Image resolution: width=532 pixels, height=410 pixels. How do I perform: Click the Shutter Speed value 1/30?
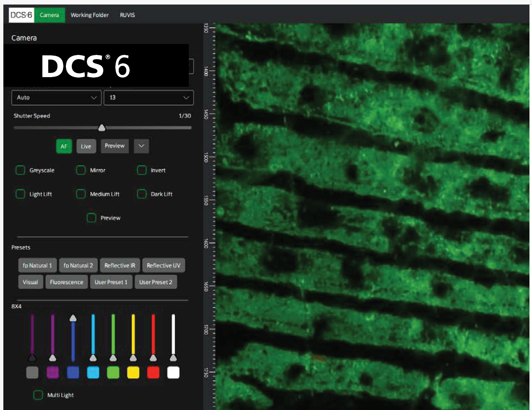pyautogui.click(x=185, y=116)
